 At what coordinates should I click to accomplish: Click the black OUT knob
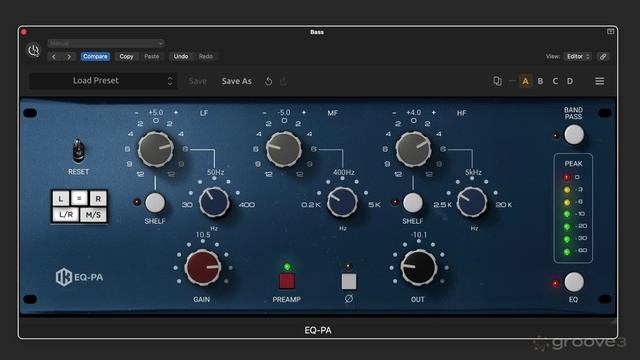point(419,268)
